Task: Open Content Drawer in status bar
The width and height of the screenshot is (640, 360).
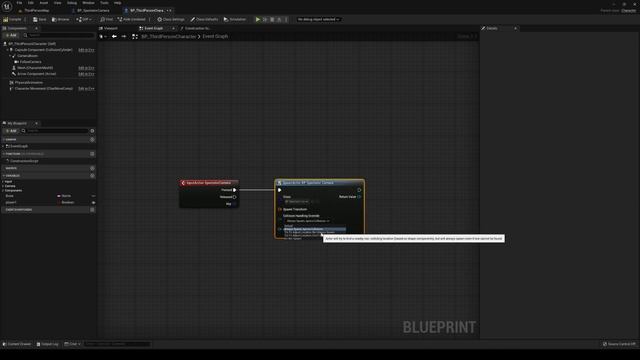Action: point(17,344)
